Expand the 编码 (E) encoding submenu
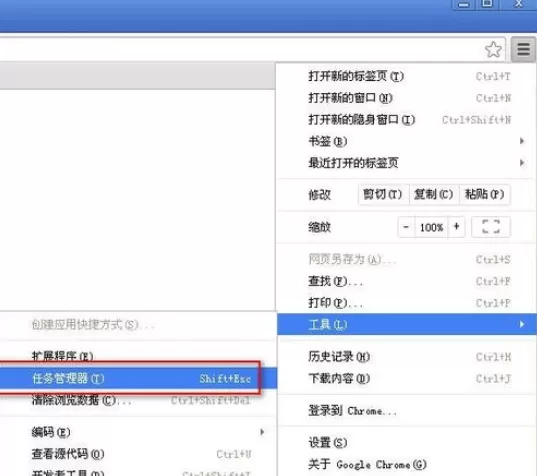This screenshot has height=476, width=537. (138, 432)
